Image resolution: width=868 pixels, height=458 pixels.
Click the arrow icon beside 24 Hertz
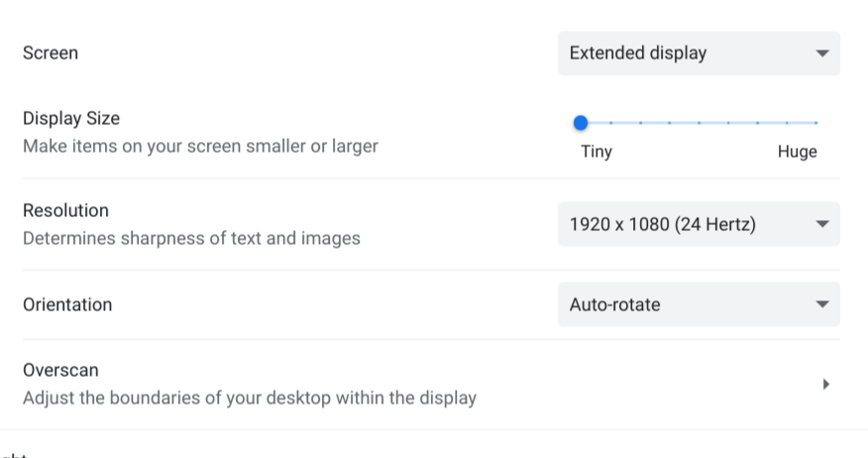pyautogui.click(x=822, y=224)
